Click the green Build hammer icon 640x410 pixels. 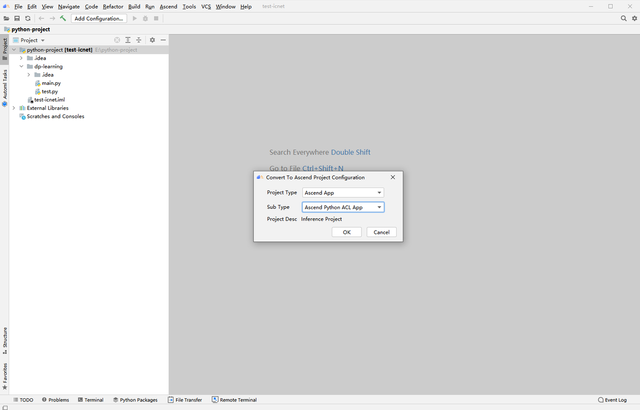click(63, 18)
